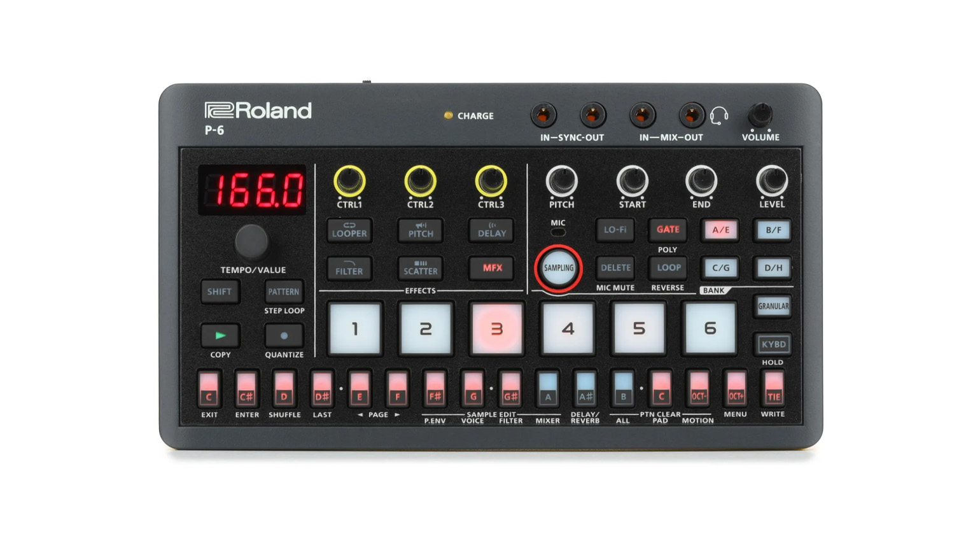Viewport: 980px width, 541px height.
Task: Tap the OCT+ key labeled MENU
Action: coord(736,388)
